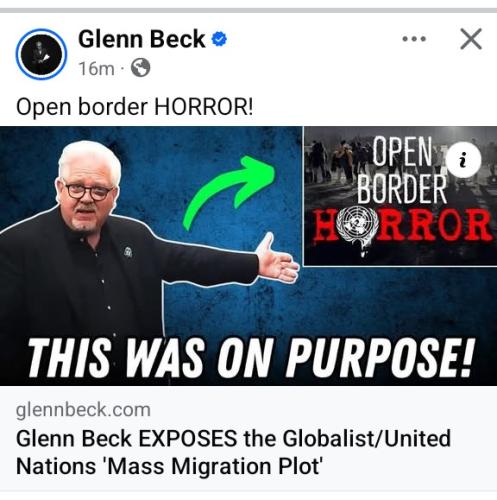497x500 pixels.
Task: Click the gray link preview footer area
Action: click(x=248, y=438)
